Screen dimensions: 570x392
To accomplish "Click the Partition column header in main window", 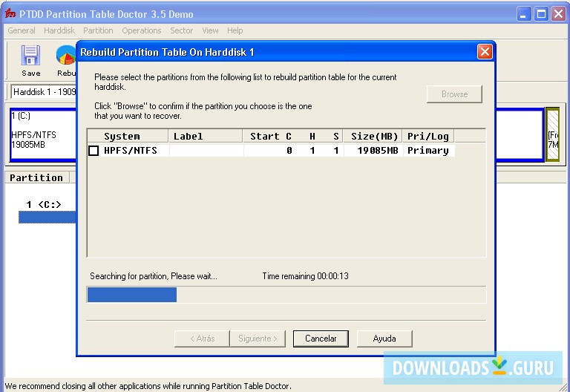I will (36, 178).
